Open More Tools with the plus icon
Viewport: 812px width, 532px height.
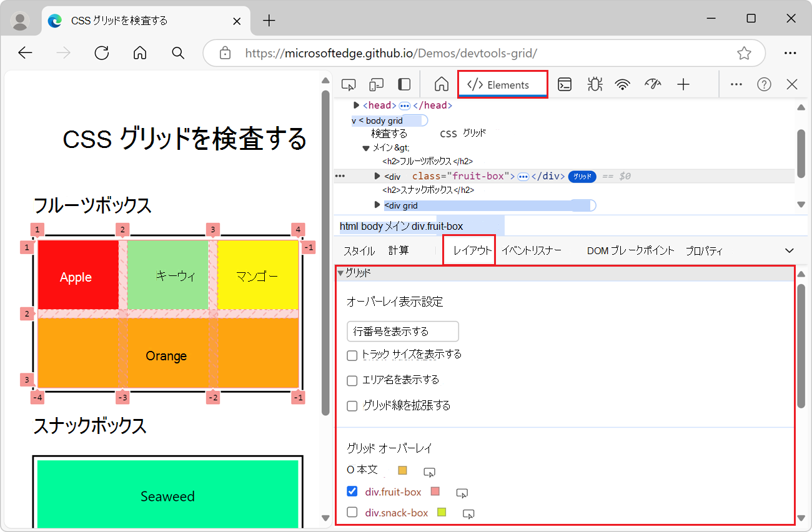pyautogui.click(x=683, y=83)
